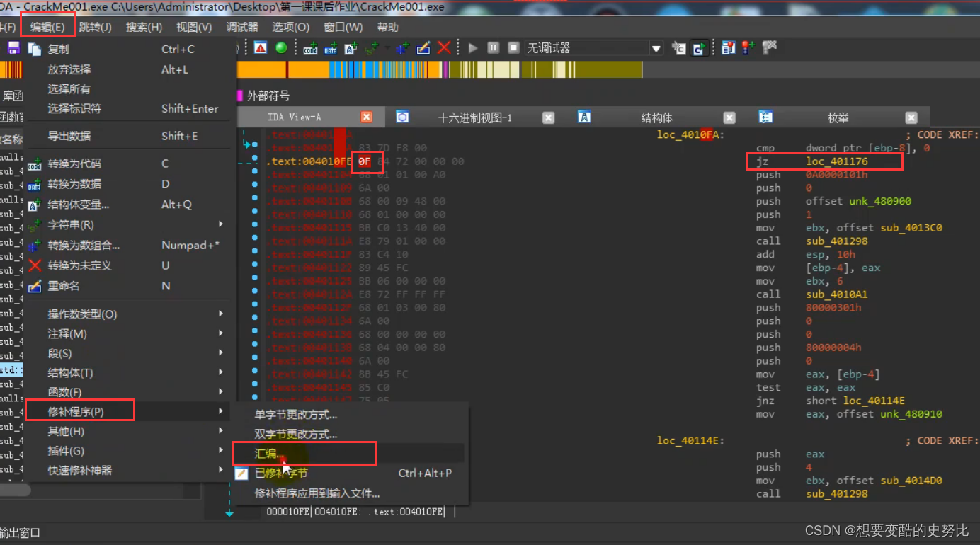Switch to the 枚举 tab
The width and height of the screenshot is (980, 545).
(838, 117)
